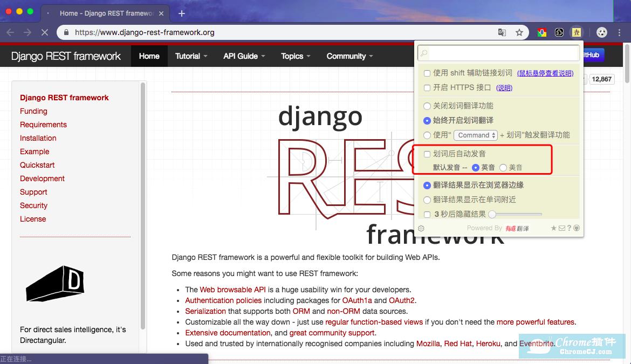Open 鼠标悬停查看说明 help link
The height and width of the screenshot is (364, 631).
click(545, 73)
